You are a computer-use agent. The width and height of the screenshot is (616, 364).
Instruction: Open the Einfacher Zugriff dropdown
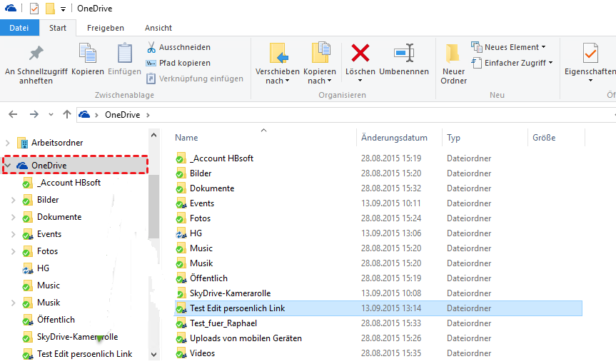pyautogui.click(x=550, y=63)
